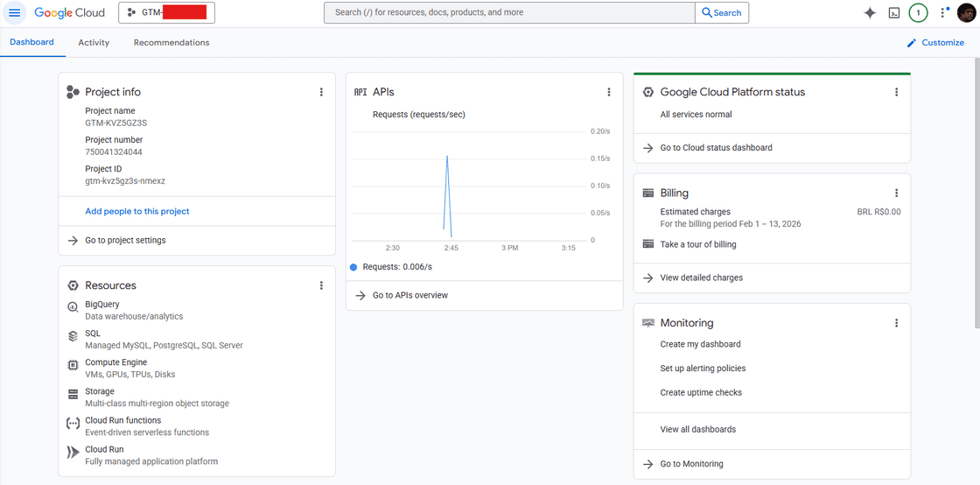The height and width of the screenshot is (485, 980).
Task: Click project number 750041324044
Action: coord(114,151)
